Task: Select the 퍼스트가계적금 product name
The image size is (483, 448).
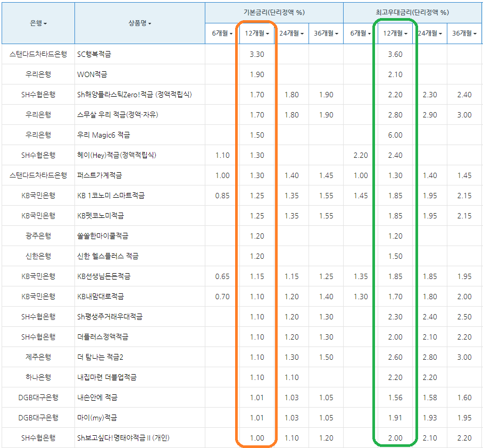Action: [x=99, y=175]
